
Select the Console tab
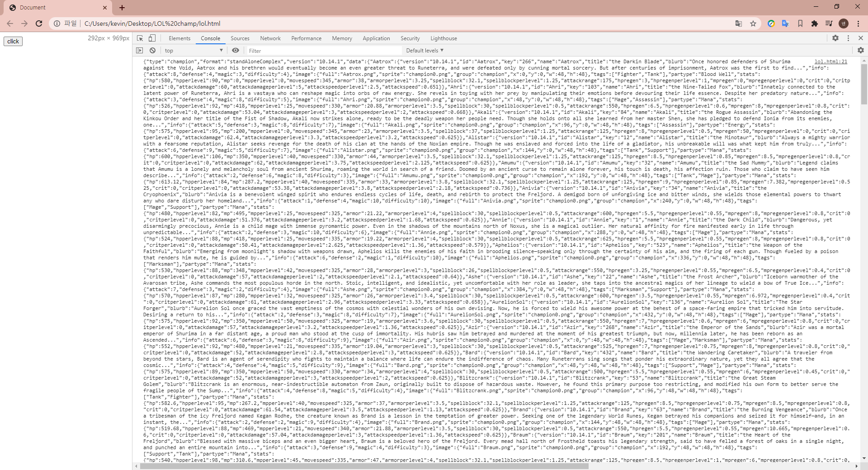[x=211, y=38]
